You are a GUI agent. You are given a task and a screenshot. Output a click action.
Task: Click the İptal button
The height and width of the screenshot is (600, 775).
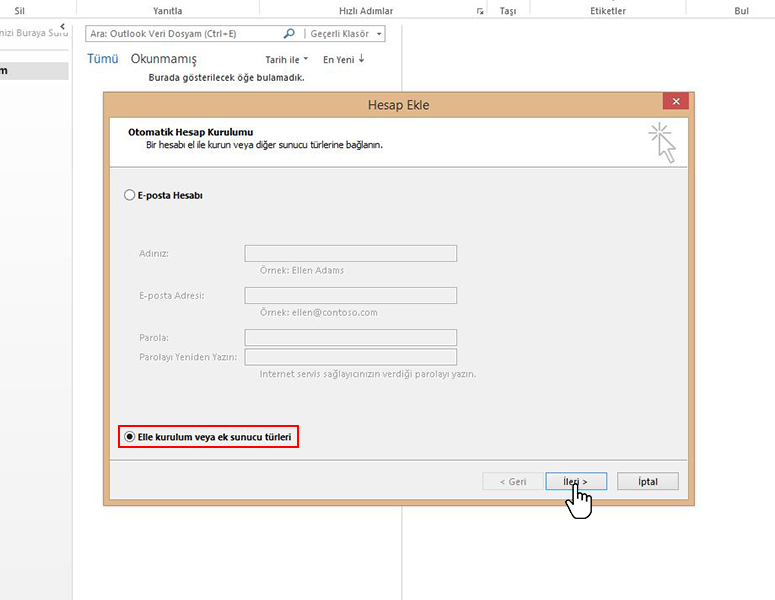[647, 481]
